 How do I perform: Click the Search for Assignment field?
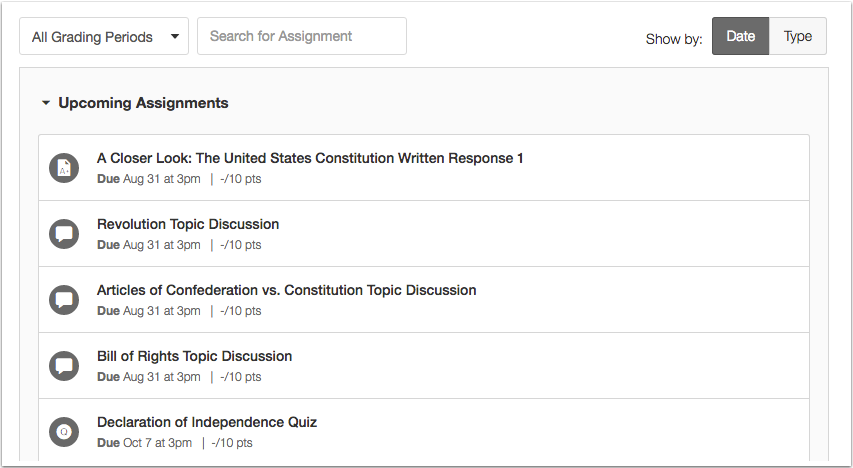[x=301, y=36]
